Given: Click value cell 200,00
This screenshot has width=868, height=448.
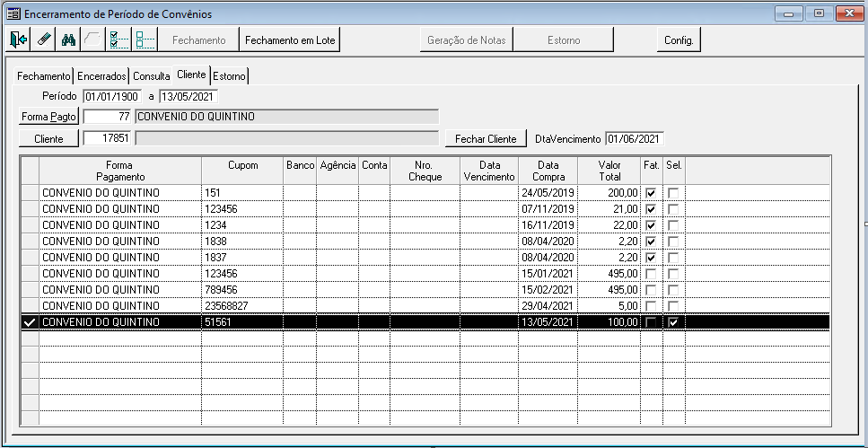Looking at the screenshot, I should [x=609, y=193].
